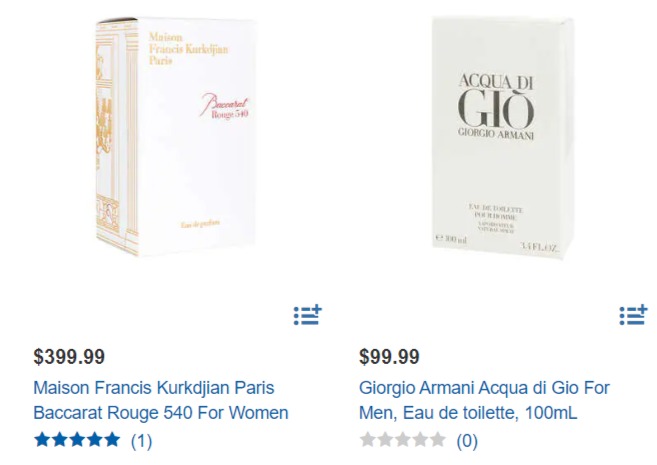657x465 pixels.
Task: Click the Baccarat Rouge 540 script logo on box
Action: point(224,106)
